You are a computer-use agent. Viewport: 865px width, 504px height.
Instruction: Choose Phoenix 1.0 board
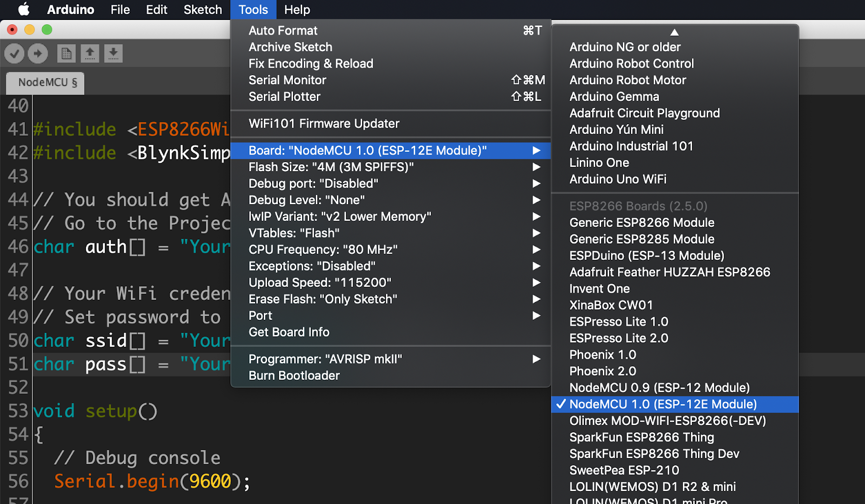pos(675,355)
